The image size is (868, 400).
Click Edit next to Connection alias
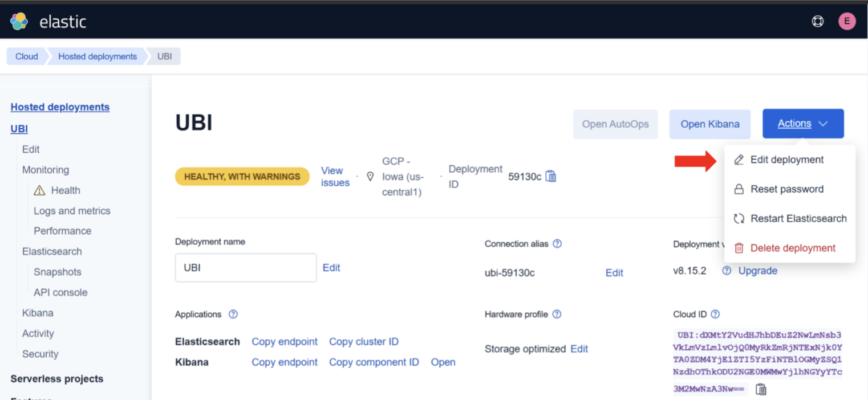pos(614,273)
